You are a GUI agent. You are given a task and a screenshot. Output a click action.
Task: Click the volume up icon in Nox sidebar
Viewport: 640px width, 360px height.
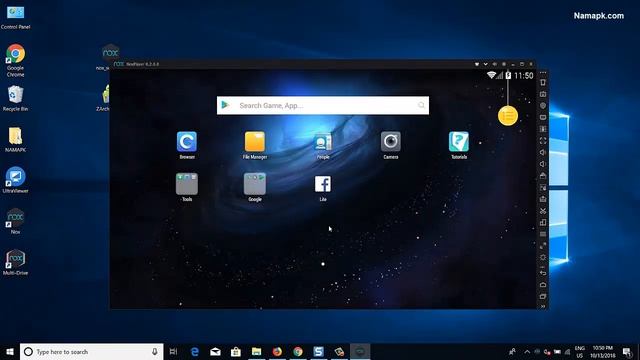pos(543,152)
